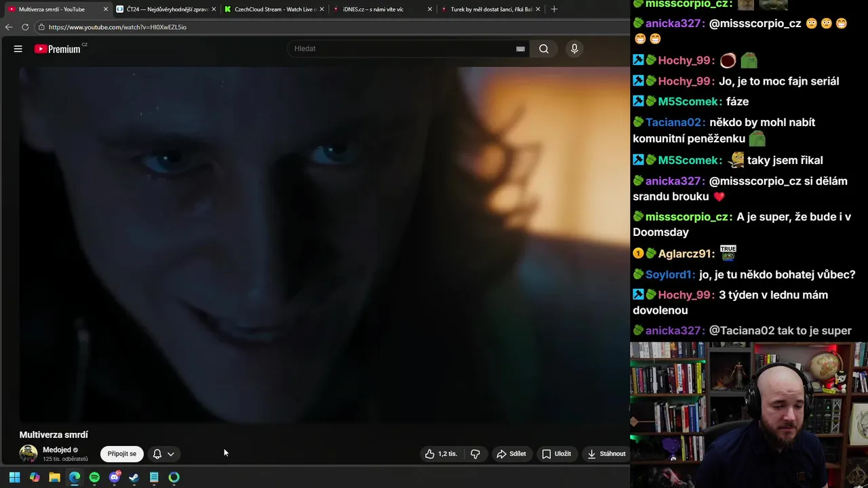Click the site info lock icon in address bar
The image size is (868, 488).
tap(41, 27)
